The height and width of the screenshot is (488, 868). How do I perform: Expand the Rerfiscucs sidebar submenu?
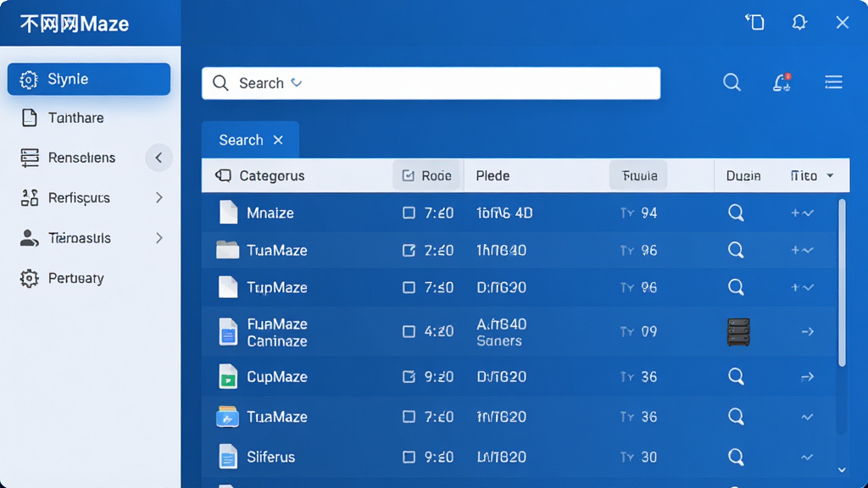(159, 197)
